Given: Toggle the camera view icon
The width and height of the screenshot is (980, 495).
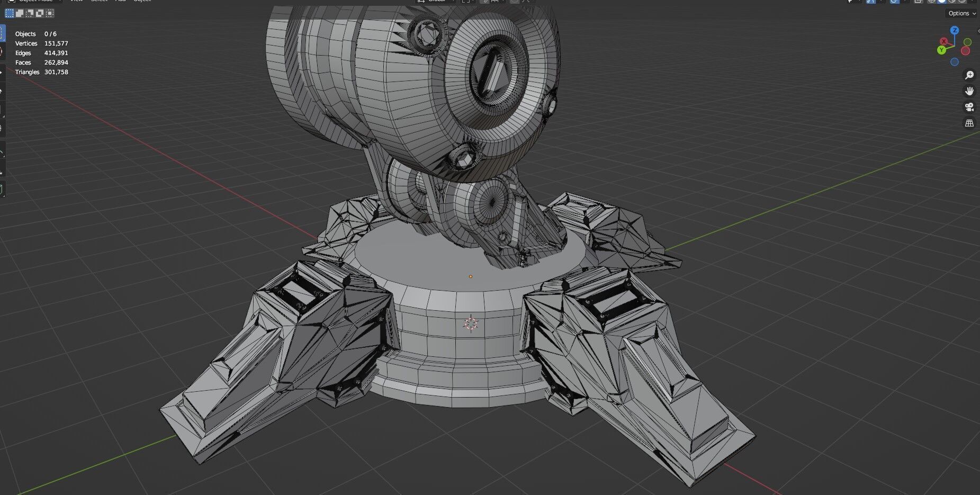Looking at the screenshot, I should [969, 107].
